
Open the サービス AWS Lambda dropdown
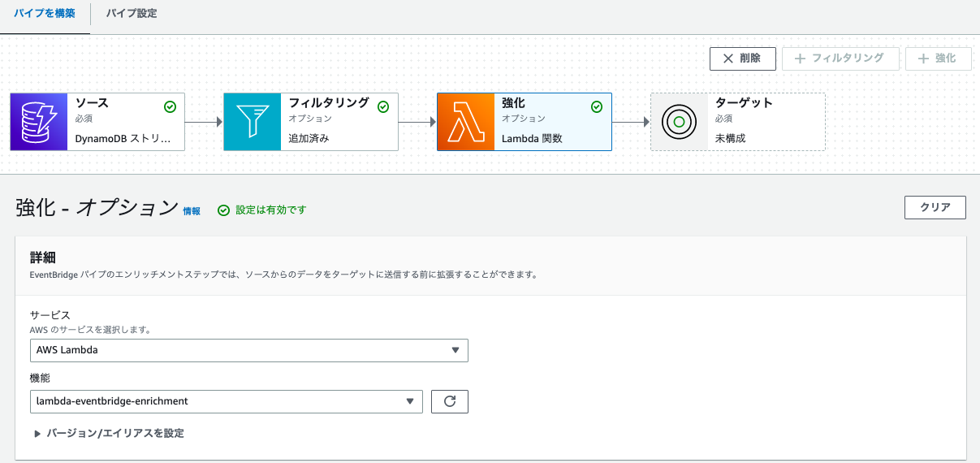coord(248,350)
